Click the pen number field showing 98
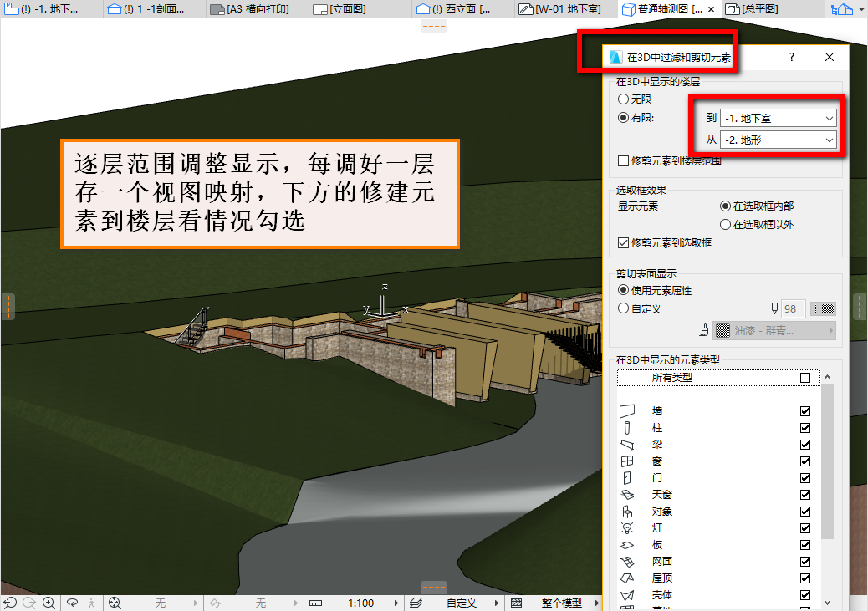The width and height of the screenshot is (868, 611). click(x=793, y=308)
